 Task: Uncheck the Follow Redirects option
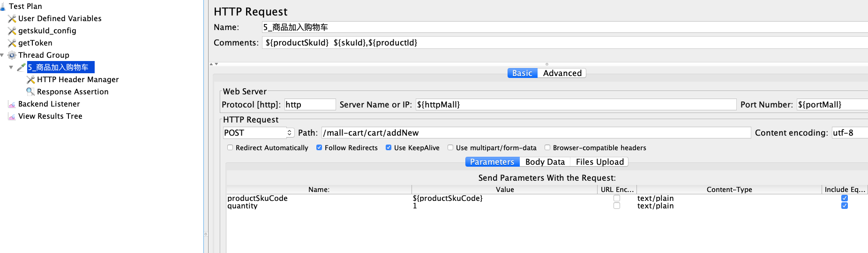[x=319, y=147]
